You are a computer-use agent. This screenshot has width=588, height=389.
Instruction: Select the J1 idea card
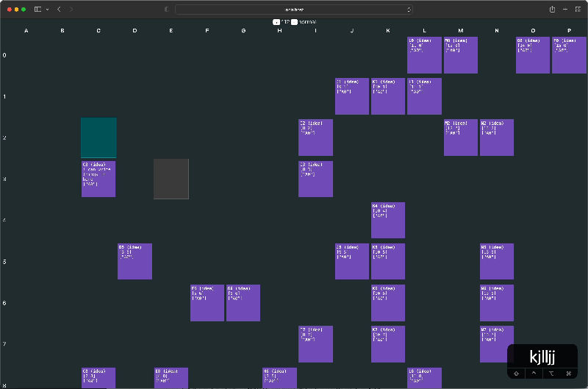click(352, 96)
